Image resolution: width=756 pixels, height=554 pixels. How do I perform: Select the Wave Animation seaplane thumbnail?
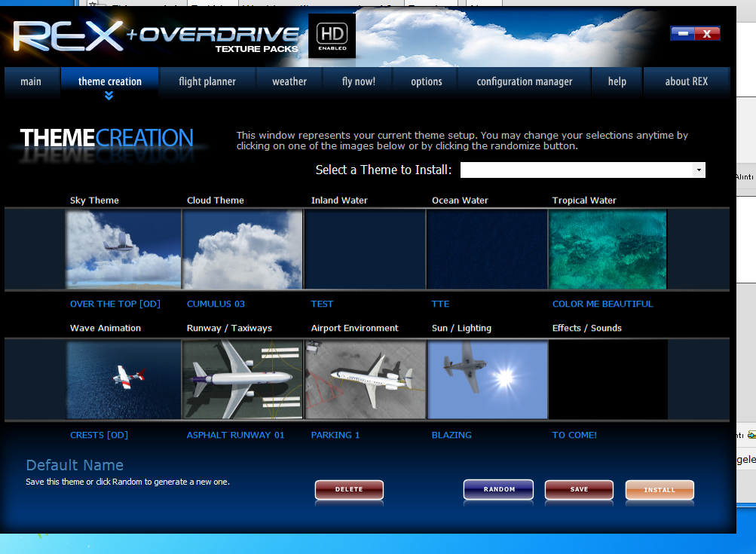(x=124, y=380)
